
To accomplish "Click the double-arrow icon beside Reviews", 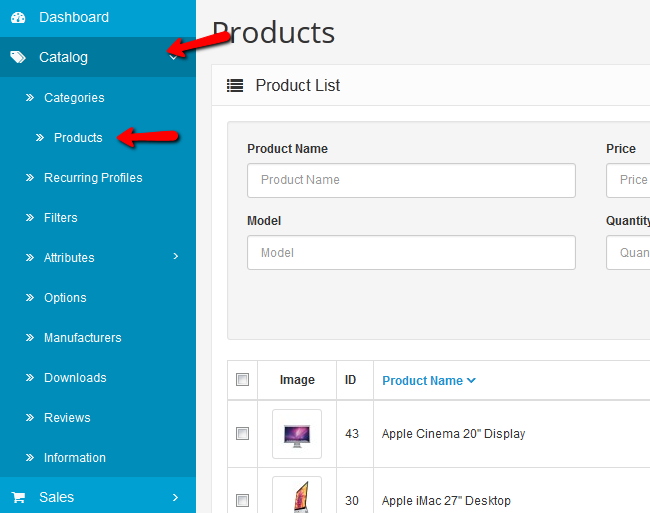I will [x=30, y=418].
